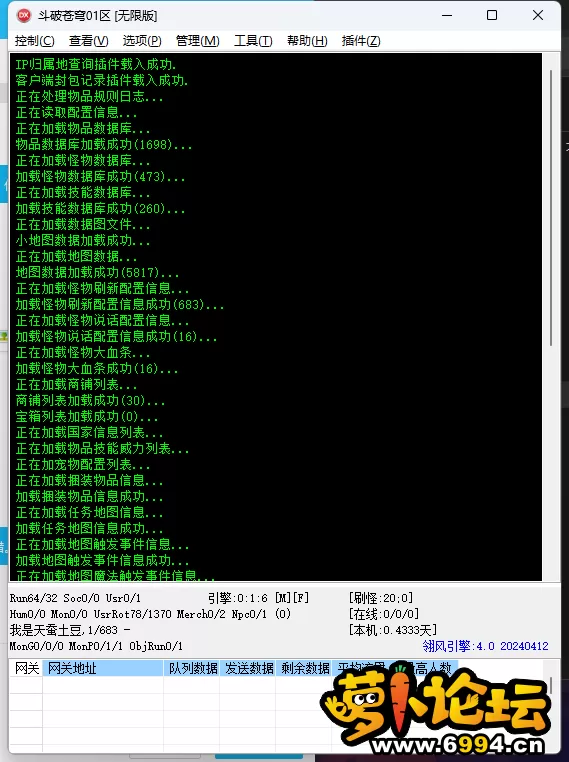Viewport: 569px width, 762px height.
Task: Click status text [刷怪:20:0]
Action: pos(381,598)
